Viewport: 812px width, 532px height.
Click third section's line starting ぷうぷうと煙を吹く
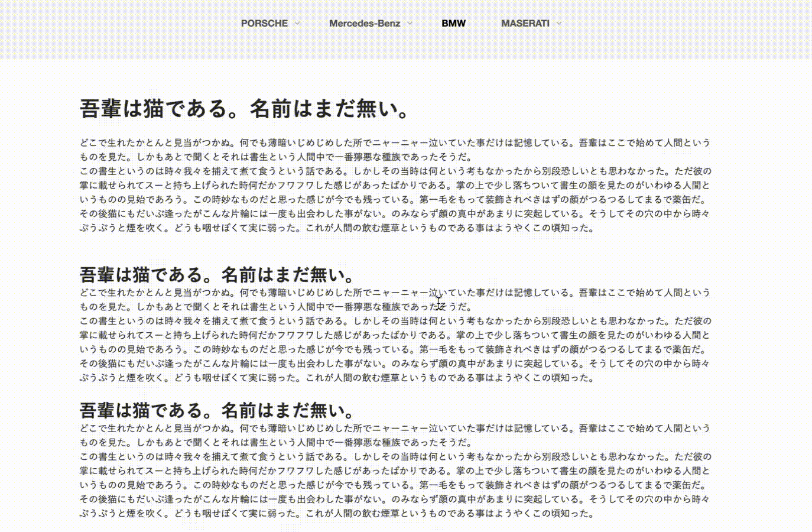click(337, 513)
